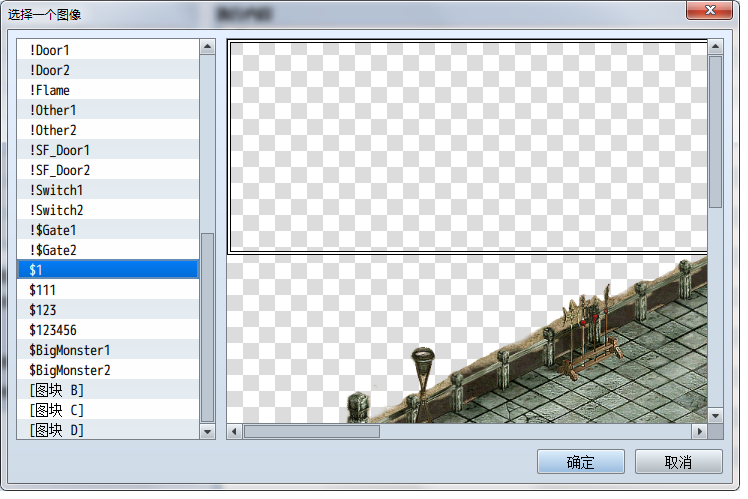Click preview vertical scroll-down arrow
748x499 pixels.
coord(715,416)
